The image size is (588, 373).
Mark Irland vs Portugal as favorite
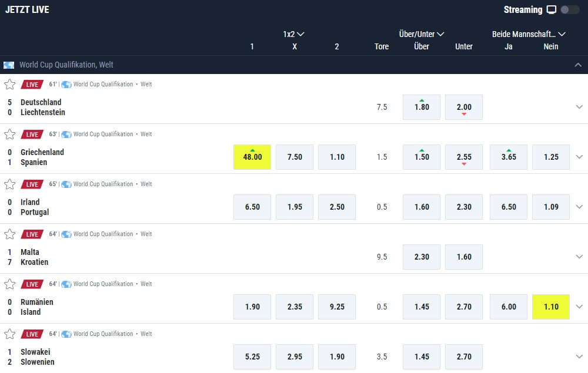[9, 184]
